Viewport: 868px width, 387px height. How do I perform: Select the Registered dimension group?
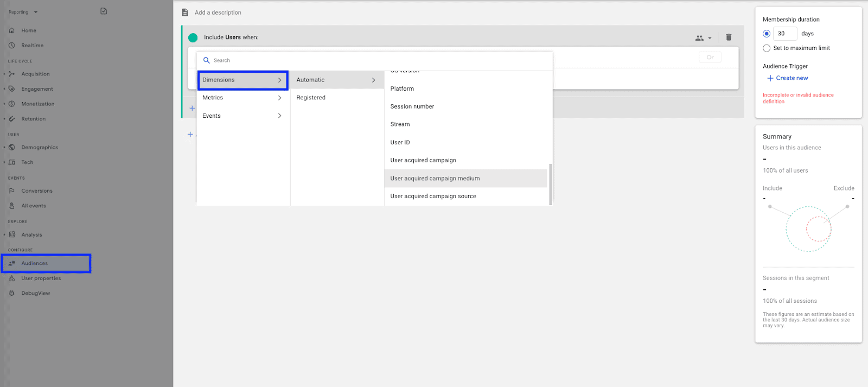(311, 98)
